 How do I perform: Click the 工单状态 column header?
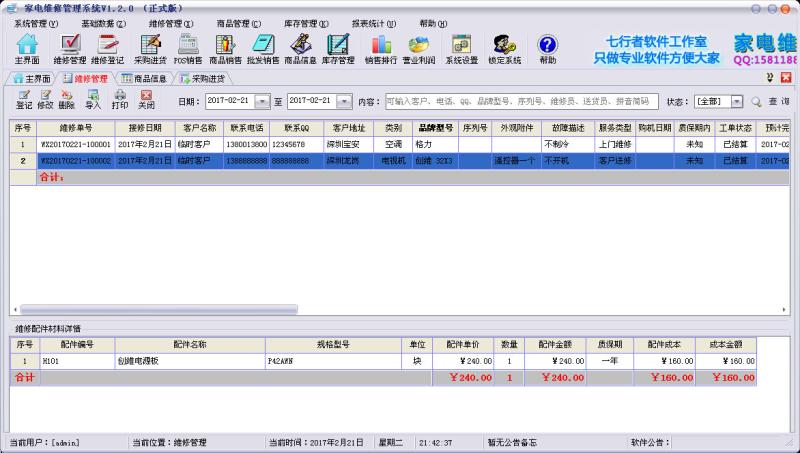(x=736, y=128)
